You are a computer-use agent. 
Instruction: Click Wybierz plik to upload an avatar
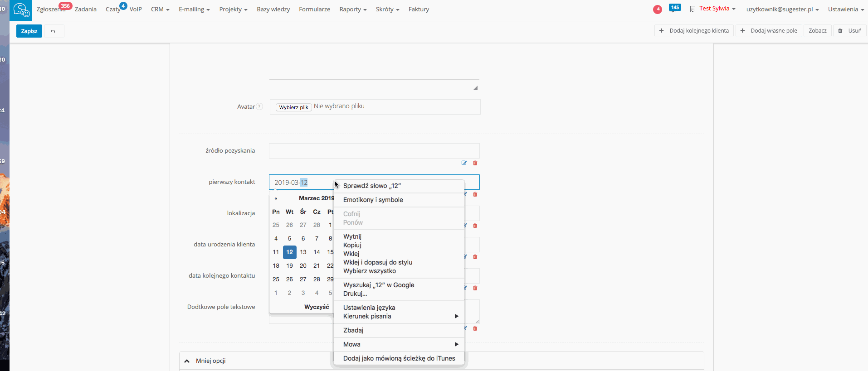pyautogui.click(x=293, y=107)
